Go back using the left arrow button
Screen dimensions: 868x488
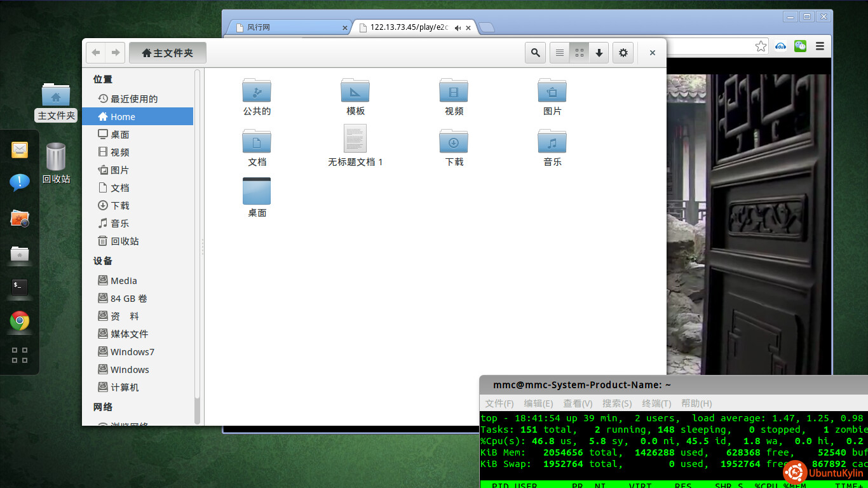pos(96,53)
